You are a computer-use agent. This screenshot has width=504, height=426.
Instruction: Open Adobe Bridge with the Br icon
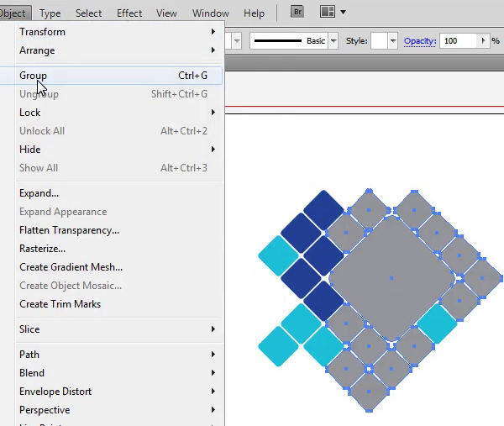coord(297,13)
